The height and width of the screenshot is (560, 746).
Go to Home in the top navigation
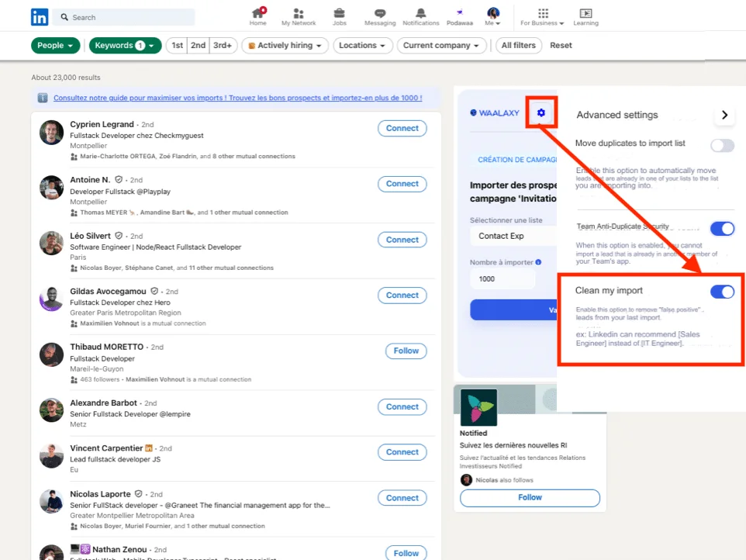258,16
